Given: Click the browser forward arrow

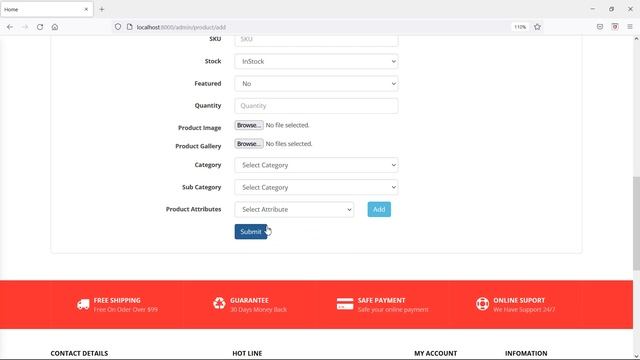Looking at the screenshot, I should [25, 27].
